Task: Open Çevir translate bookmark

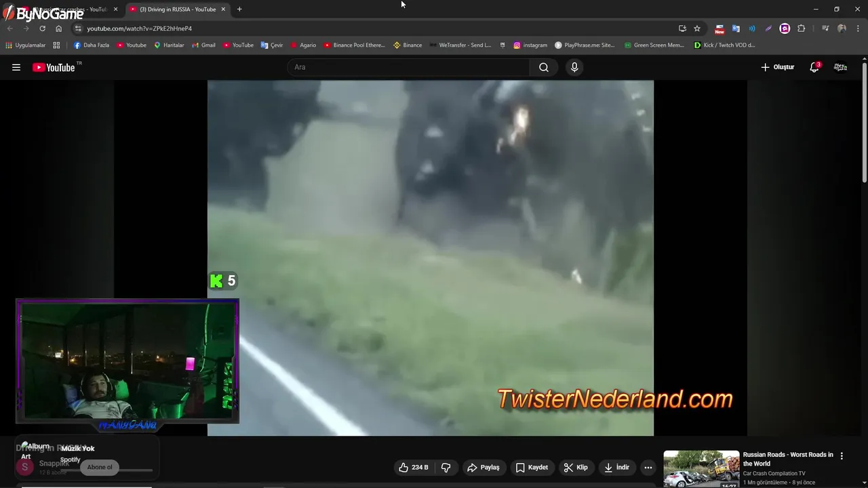Action: pyautogui.click(x=272, y=45)
